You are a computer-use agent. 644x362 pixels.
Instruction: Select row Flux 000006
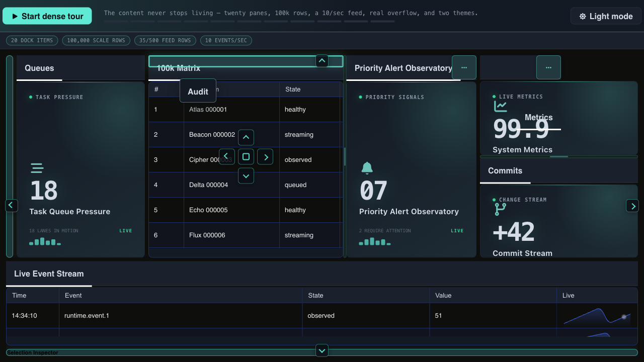click(246, 235)
